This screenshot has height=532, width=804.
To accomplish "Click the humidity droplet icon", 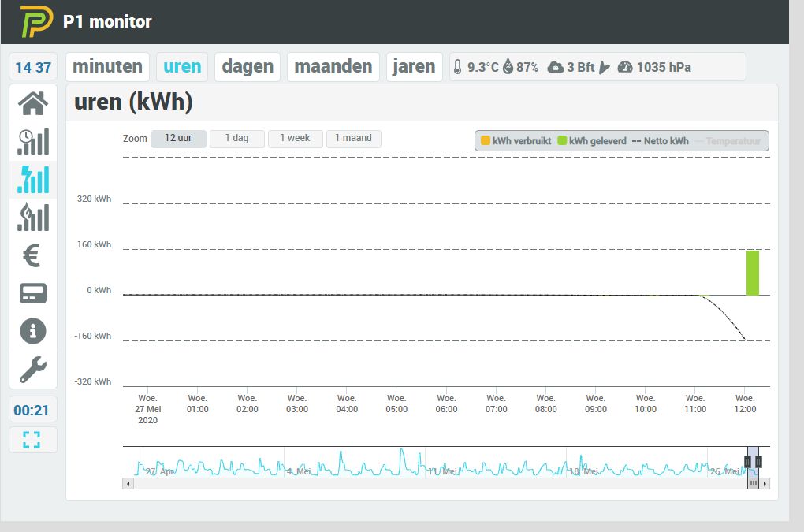I will 508,67.
